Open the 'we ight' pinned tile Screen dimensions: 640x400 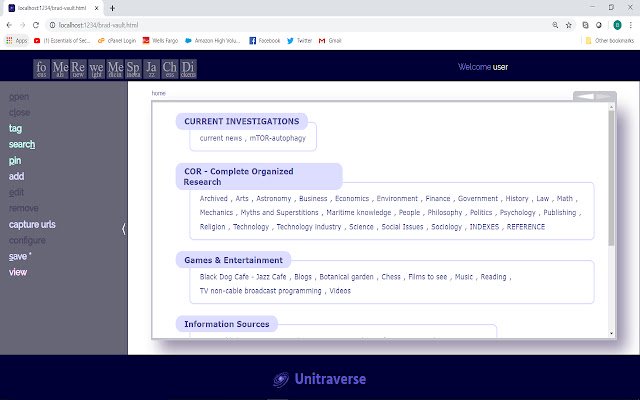[96, 69]
